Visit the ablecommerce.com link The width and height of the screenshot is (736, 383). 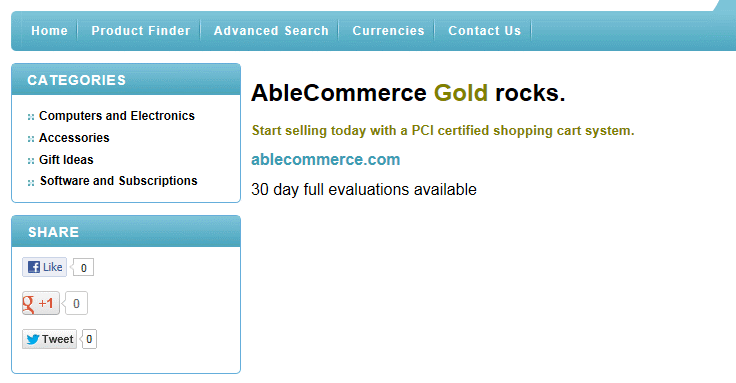(x=326, y=160)
